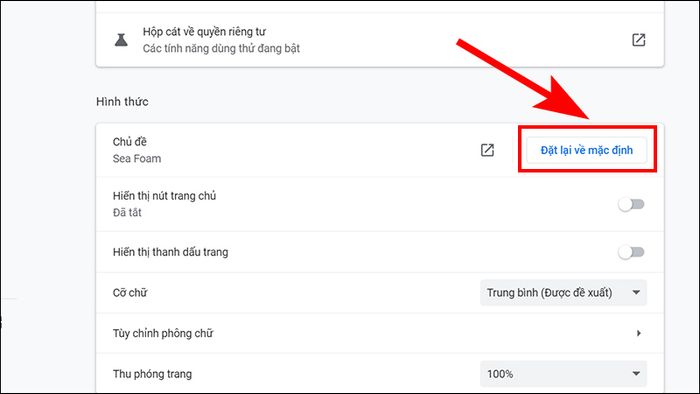
Task: Click the arrow of Trung bình dropdown
Action: [636, 293]
